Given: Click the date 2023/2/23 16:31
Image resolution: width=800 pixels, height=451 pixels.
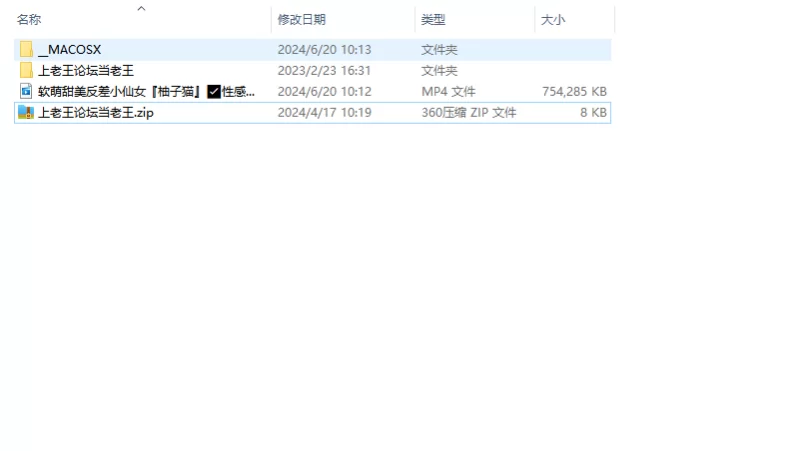Looking at the screenshot, I should point(324,70).
